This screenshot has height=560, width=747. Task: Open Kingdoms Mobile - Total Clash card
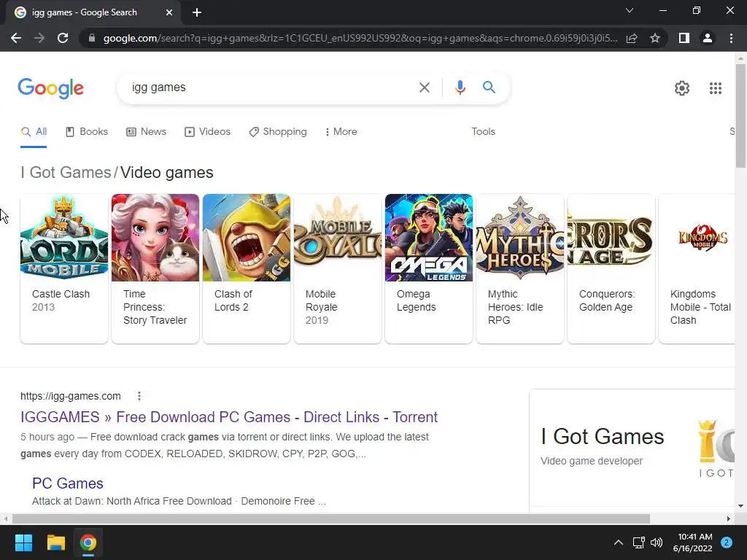click(697, 268)
